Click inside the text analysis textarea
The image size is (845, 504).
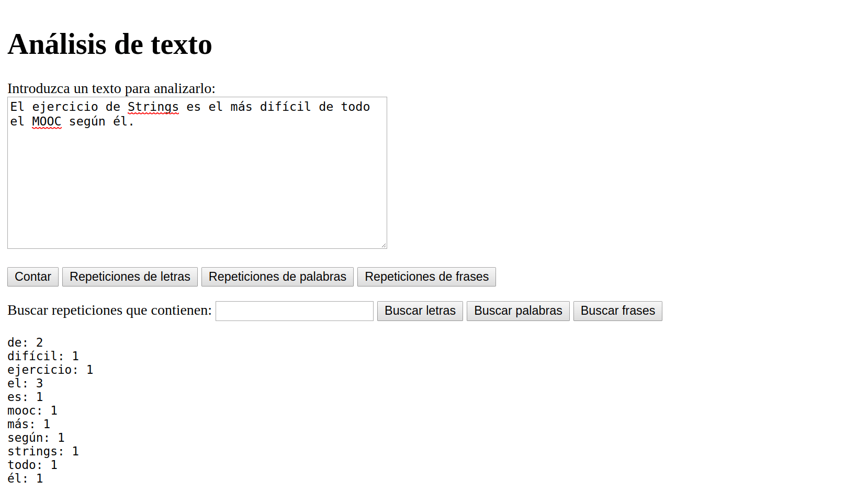[x=197, y=173]
